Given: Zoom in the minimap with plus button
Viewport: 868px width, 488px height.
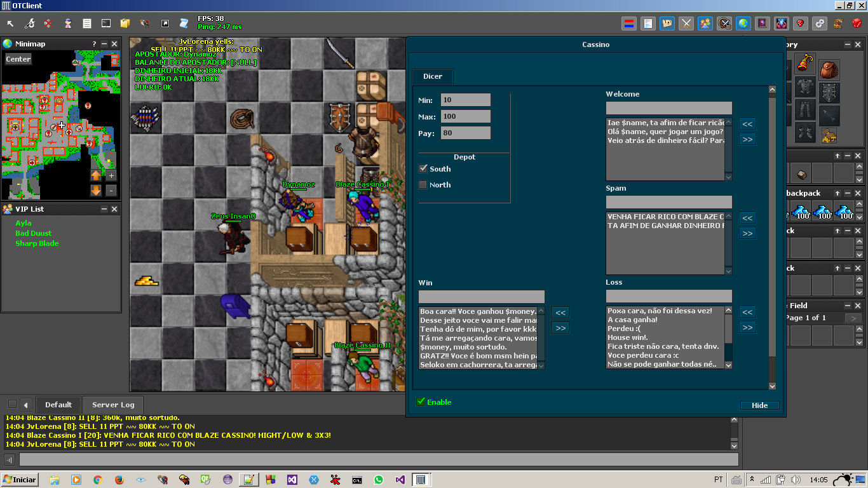Looking at the screenshot, I should tap(111, 175).
